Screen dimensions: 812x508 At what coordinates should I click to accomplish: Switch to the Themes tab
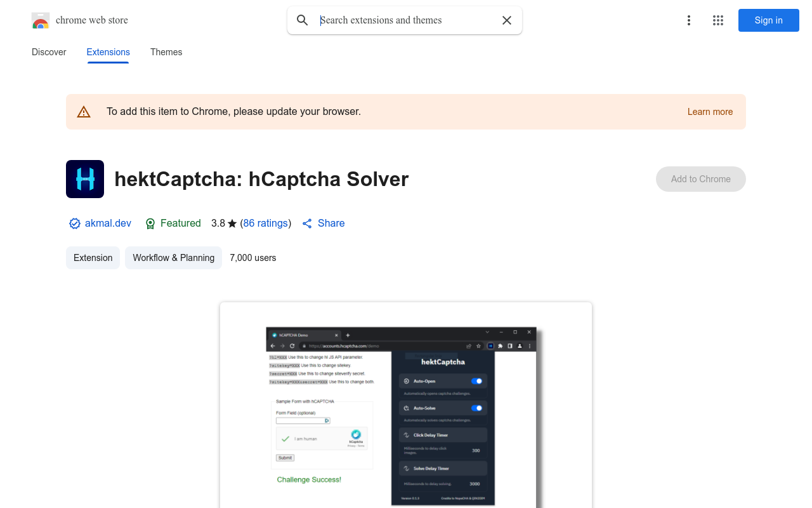click(x=166, y=52)
